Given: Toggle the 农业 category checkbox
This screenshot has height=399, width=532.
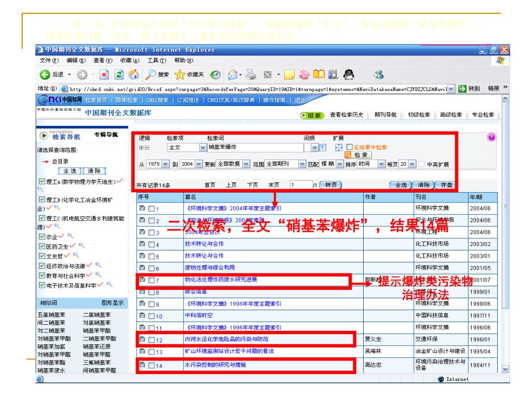Looking at the screenshot, I should [42, 236].
